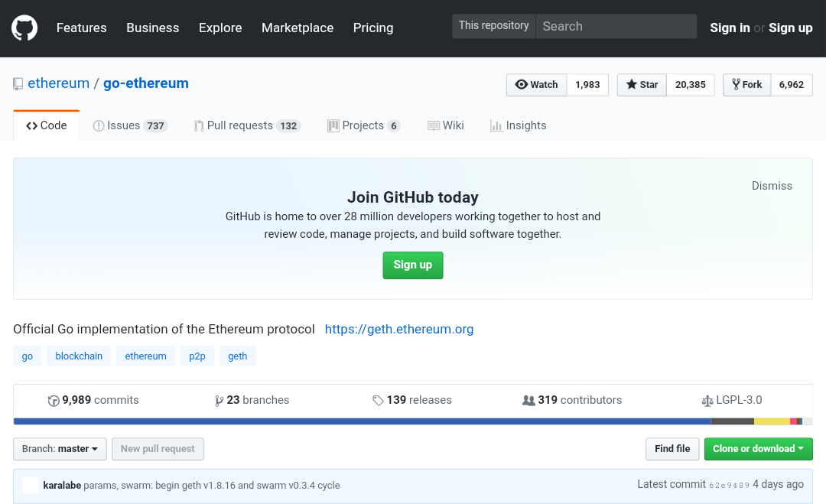Open karalabe's profile link

click(62, 485)
